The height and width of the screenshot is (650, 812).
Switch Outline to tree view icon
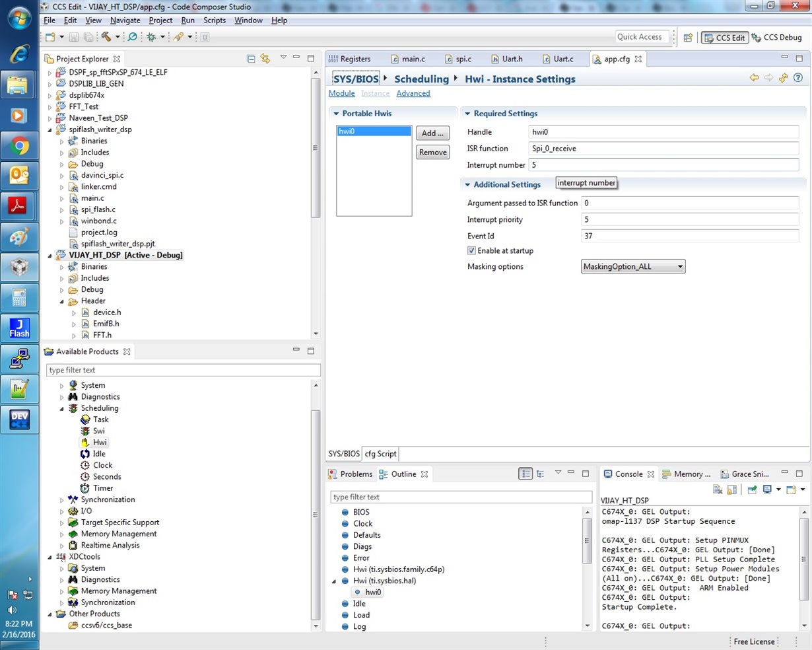pyautogui.click(x=541, y=474)
